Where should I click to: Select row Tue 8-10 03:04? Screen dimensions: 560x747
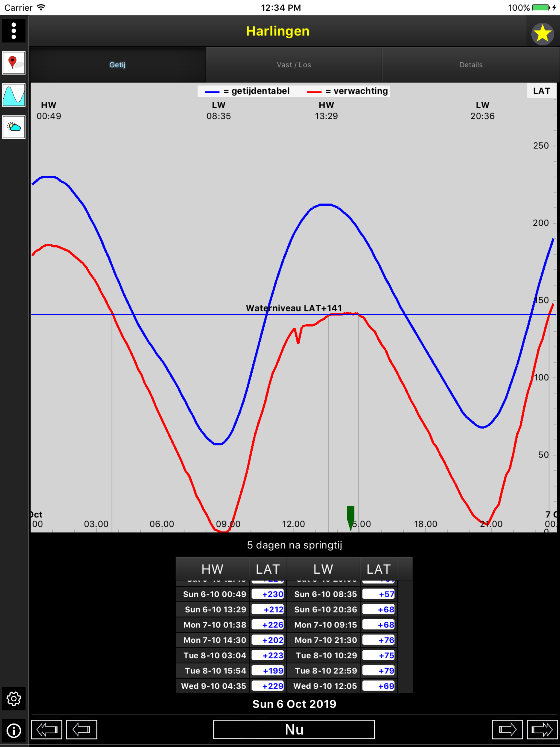213,655
